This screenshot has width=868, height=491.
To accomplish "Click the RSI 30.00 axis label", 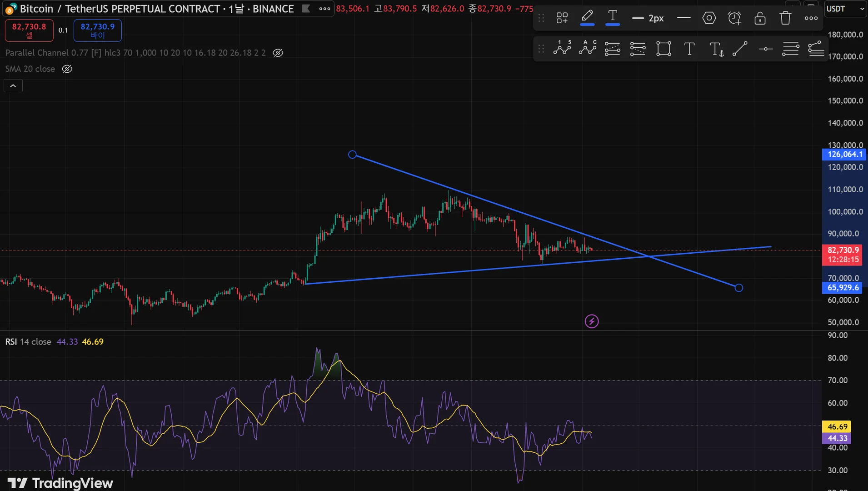I will click(x=838, y=471).
